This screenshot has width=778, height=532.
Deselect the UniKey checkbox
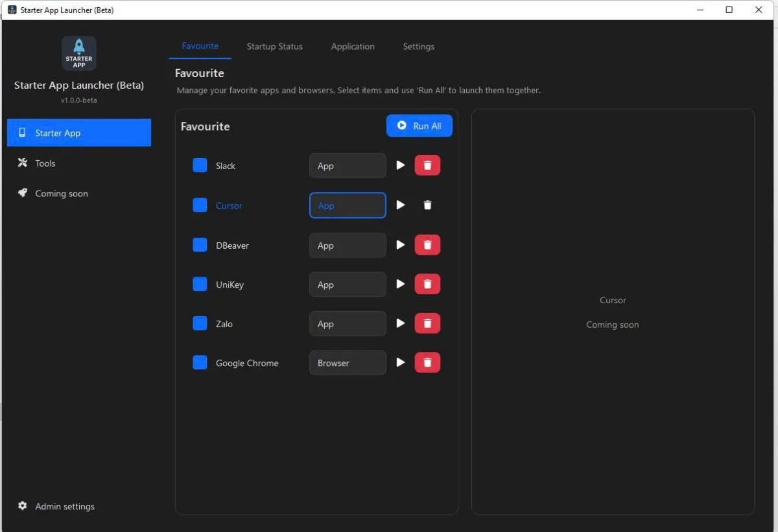click(200, 284)
